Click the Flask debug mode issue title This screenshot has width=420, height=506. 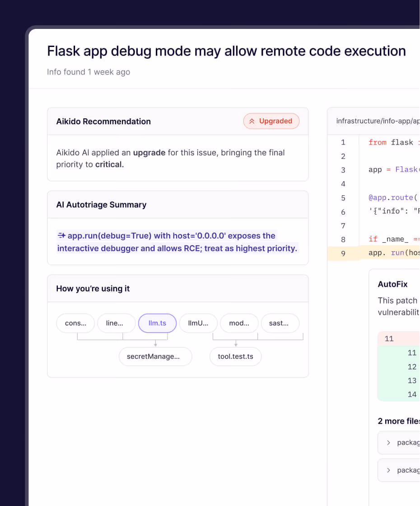(226, 51)
